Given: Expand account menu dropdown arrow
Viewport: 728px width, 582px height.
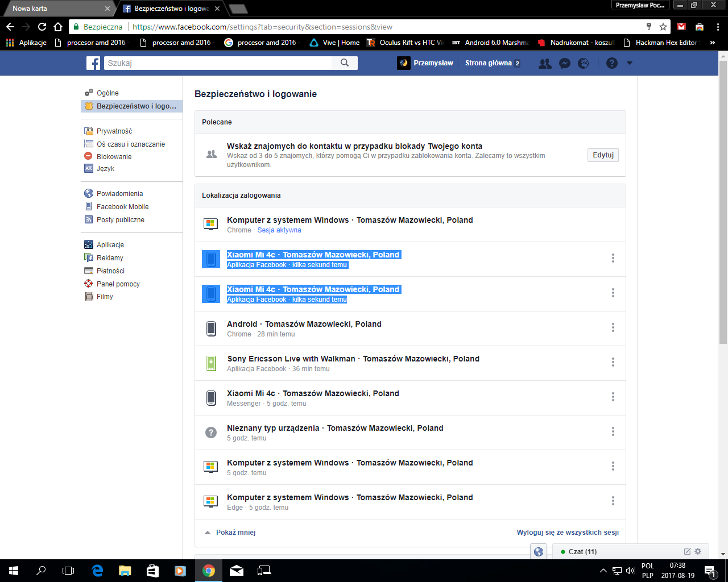Looking at the screenshot, I should 630,64.
